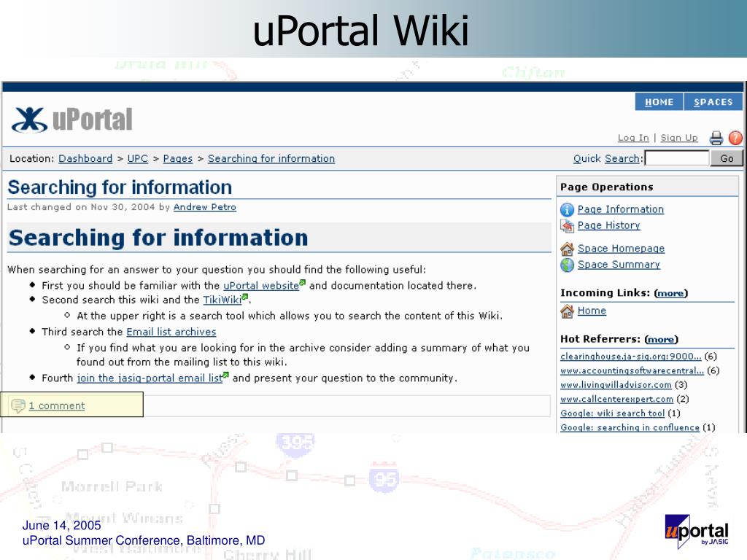Click the Sign Up link
The height and width of the screenshot is (560, 747).
679,138
